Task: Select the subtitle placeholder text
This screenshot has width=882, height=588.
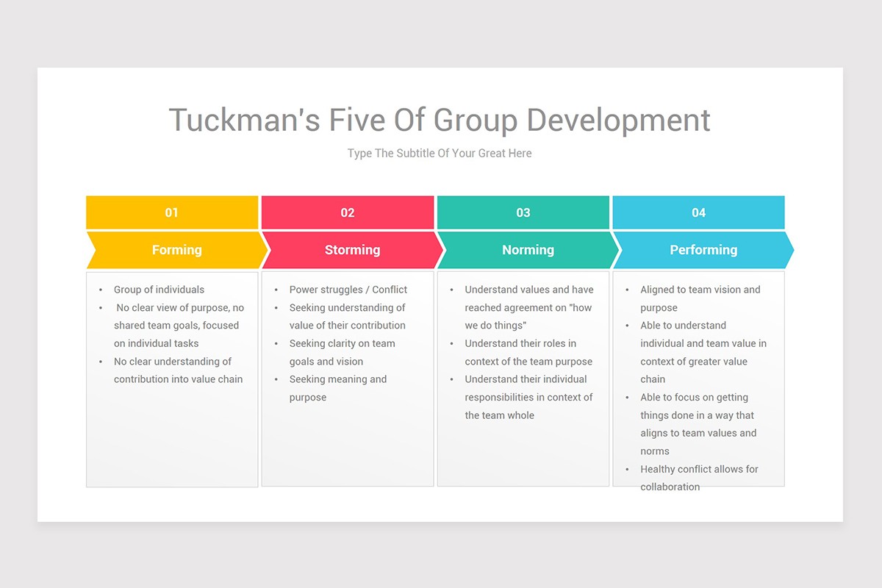Action: point(440,153)
